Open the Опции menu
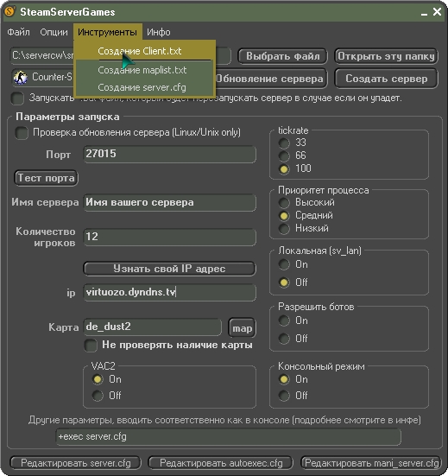The width and height of the screenshot is (448, 476). [x=54, y=32]
